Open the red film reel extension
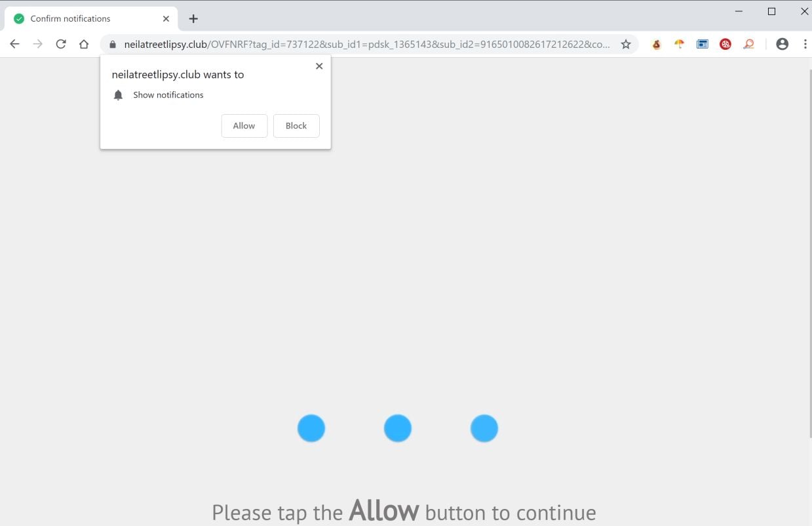This screenshot has width=812, height=526. click(x=725, y=45)
